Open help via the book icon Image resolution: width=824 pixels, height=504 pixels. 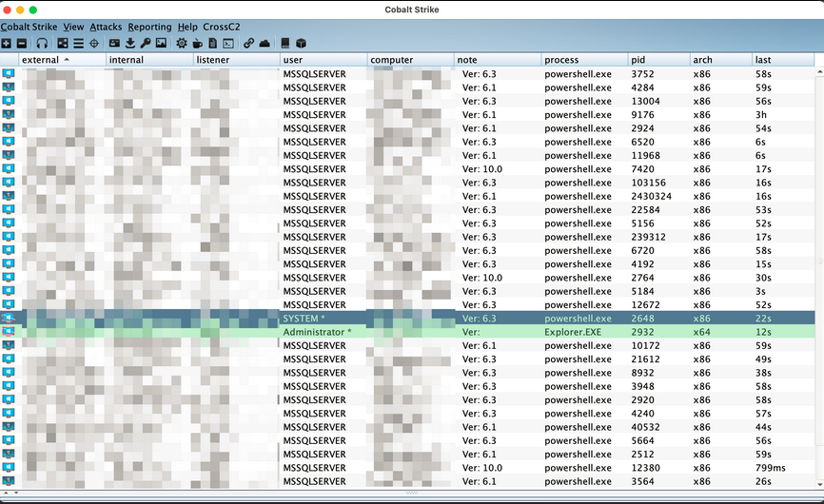[x=285, y=43]
